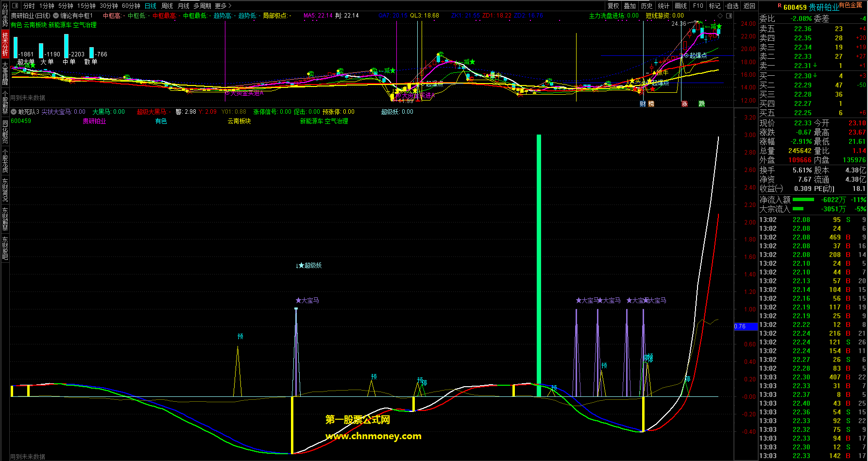Image resolution: width=868 pixels, height=461 pixels.
Task: Click the 贵研铂业 stock name in quote header
Action: 824,7
